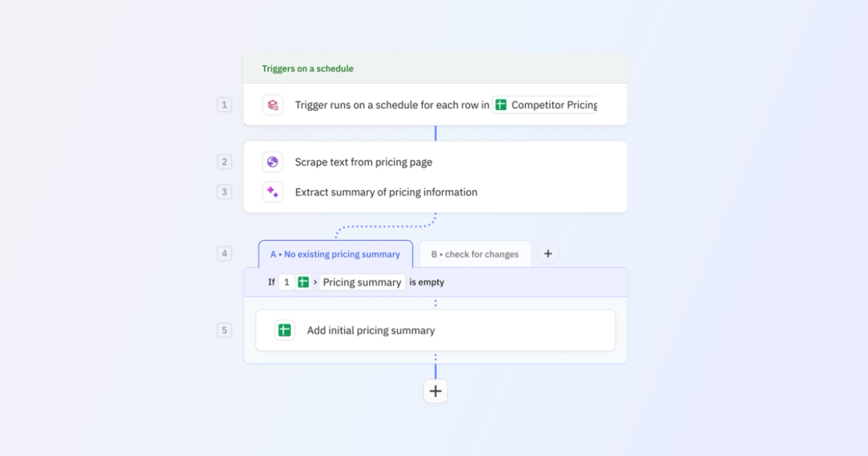This screenshot has width=868, height=456.
Task: Click the plus icon at the workflow bottom
Action: [435, 391]
